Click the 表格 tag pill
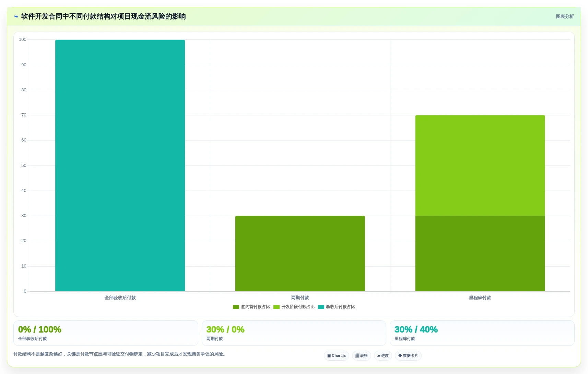This screenshot has width=588, height=374. click(362, 356)
